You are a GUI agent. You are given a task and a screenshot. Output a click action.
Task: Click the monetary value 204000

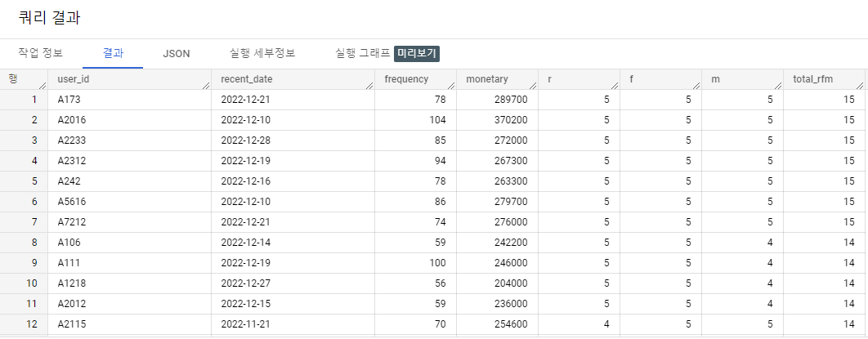click(497, 283)
